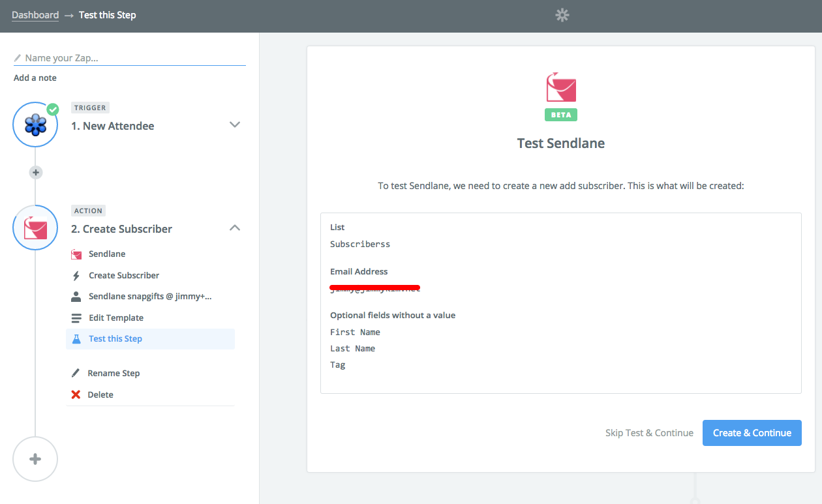Expand the New Attendee trigger chevron

tap(235, 125)
